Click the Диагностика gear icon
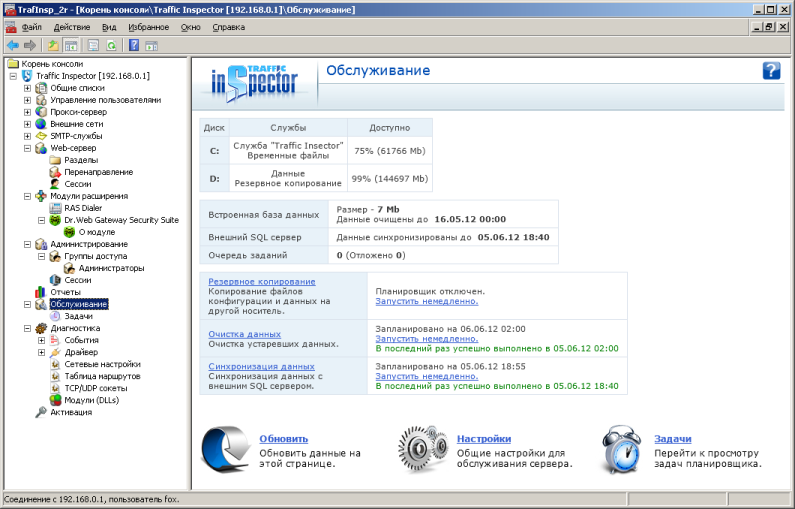This screenshot has width=795, height=509. (x=41, y=329)
